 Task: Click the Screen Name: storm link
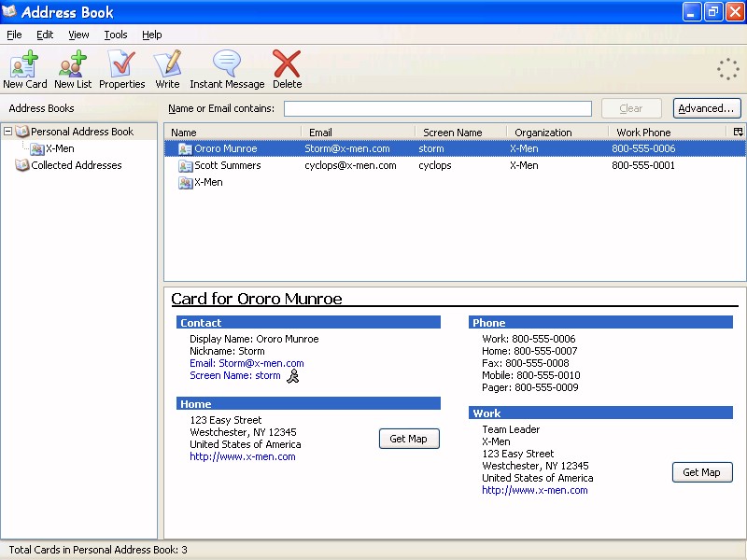pyautogui.click(x=235, y=376)
